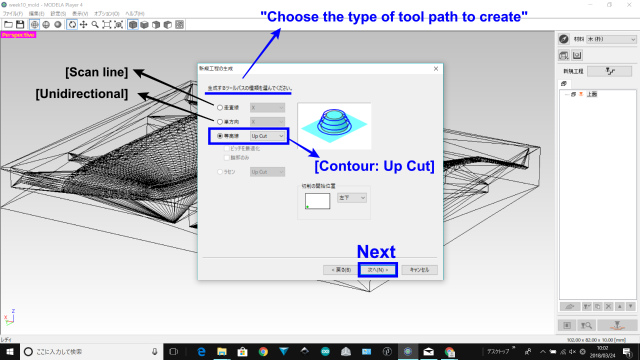
Task: Open the unidirectional X direction dropdown
Action: [x=267, y=122]
